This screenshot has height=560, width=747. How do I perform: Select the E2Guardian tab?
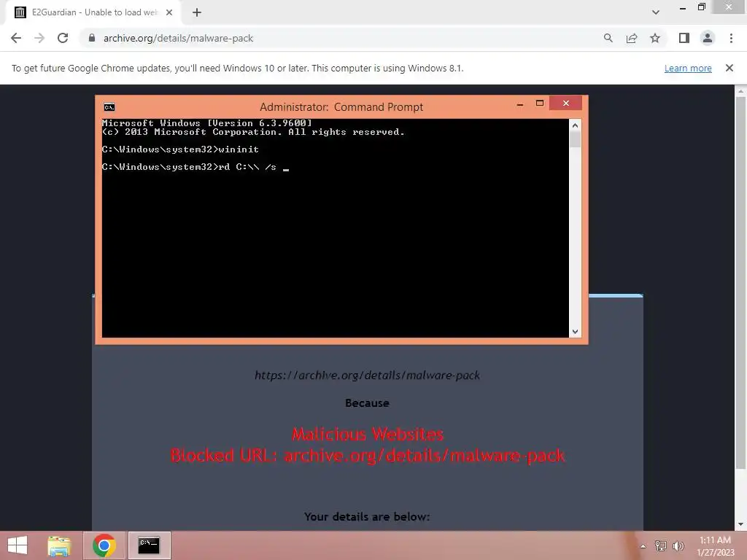click(93, 13)
